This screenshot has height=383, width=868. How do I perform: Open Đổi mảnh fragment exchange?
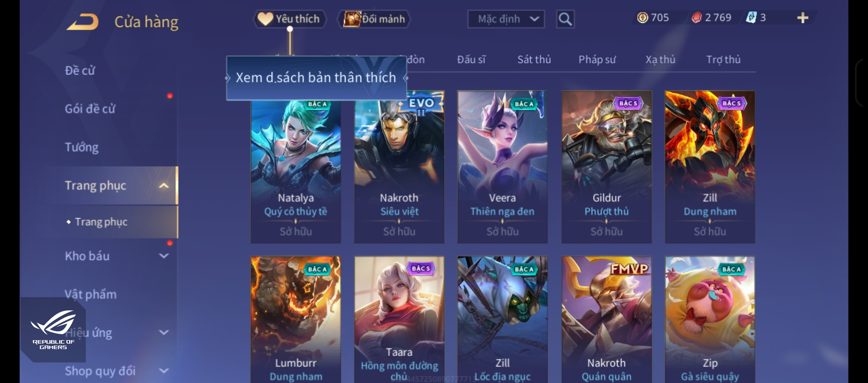pyautogui.click(x=374, y=19)
